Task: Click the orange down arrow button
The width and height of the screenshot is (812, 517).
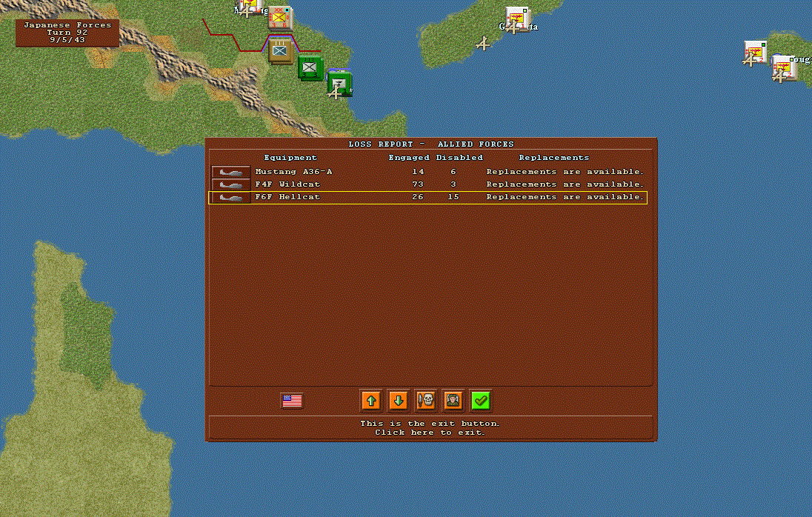Action: [x=399, y=401]
